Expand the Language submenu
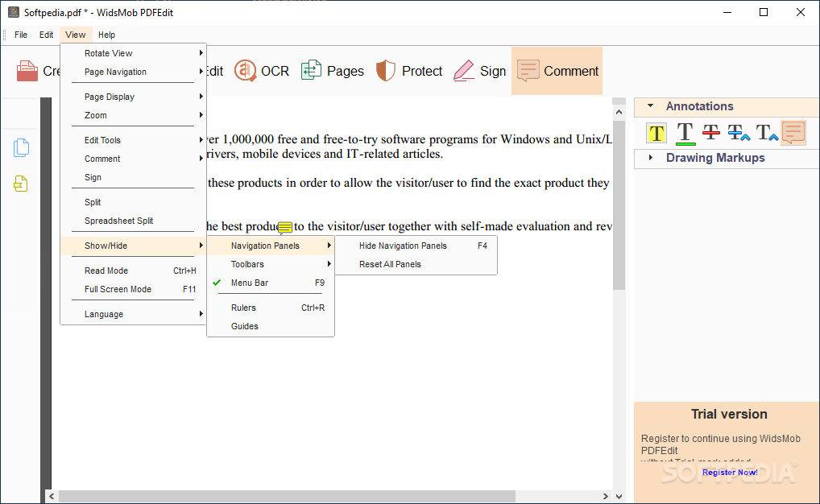The width and height of the screenshot is (820, 504). click(134, 314)
